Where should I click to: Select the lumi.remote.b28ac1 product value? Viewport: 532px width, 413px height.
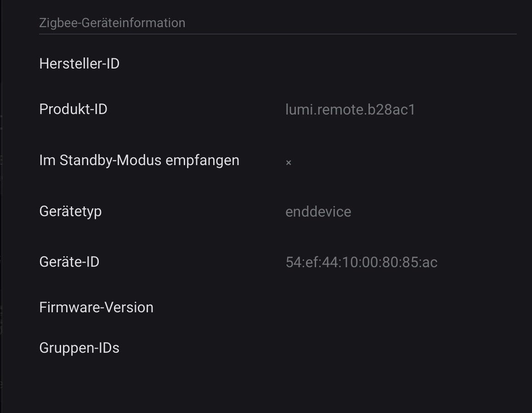pyautogui.click(x=350, y=110)
